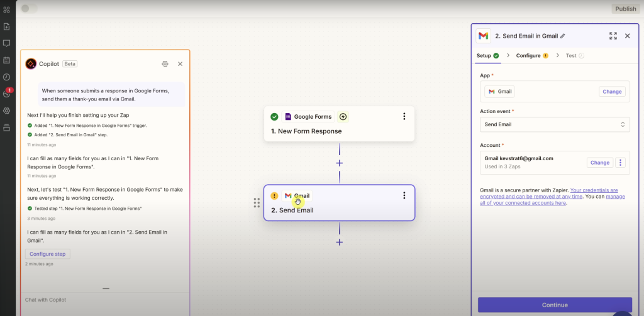Open the account options three-dot menu

tap(620, 163)
